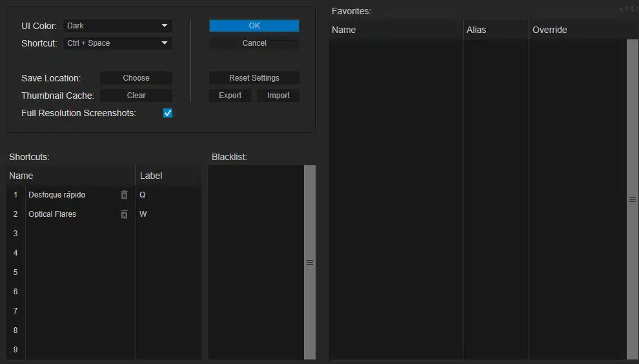639x364 pixels.
Task: Choose a save location
Action: [x=136, y=78]
